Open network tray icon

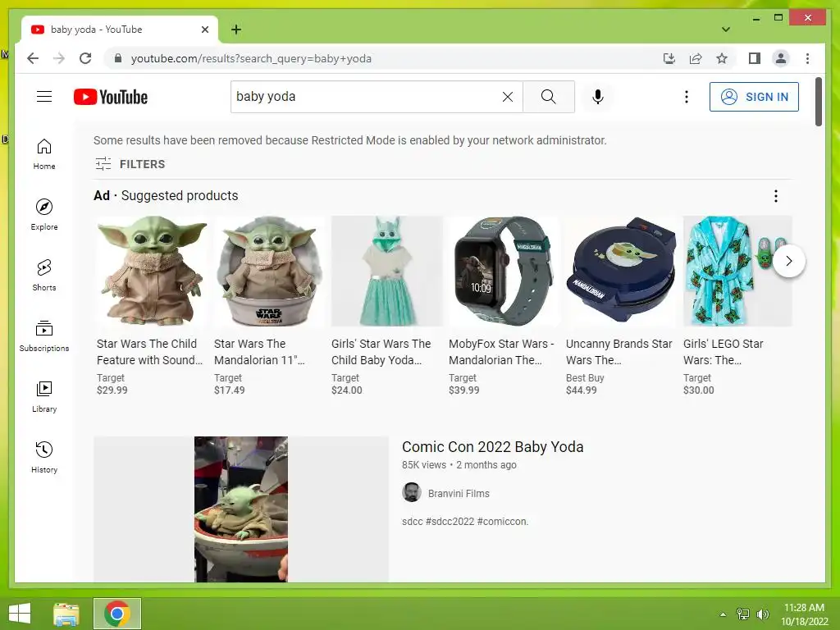[743, 614]
